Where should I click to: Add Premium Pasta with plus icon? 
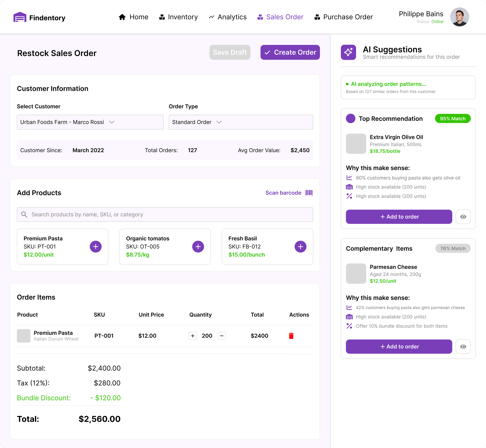(x=96, y=247)
